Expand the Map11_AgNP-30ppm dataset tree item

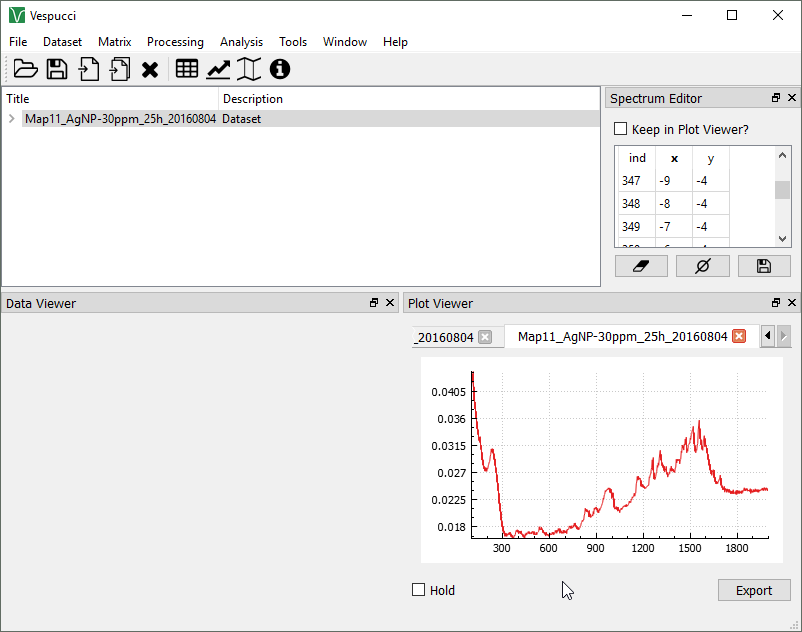click(11, 119)
